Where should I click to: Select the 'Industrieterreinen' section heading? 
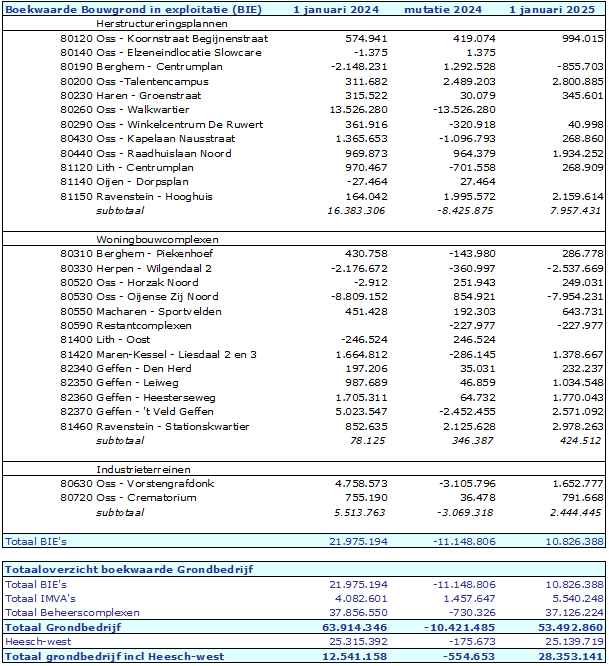[x=144, y=470]
